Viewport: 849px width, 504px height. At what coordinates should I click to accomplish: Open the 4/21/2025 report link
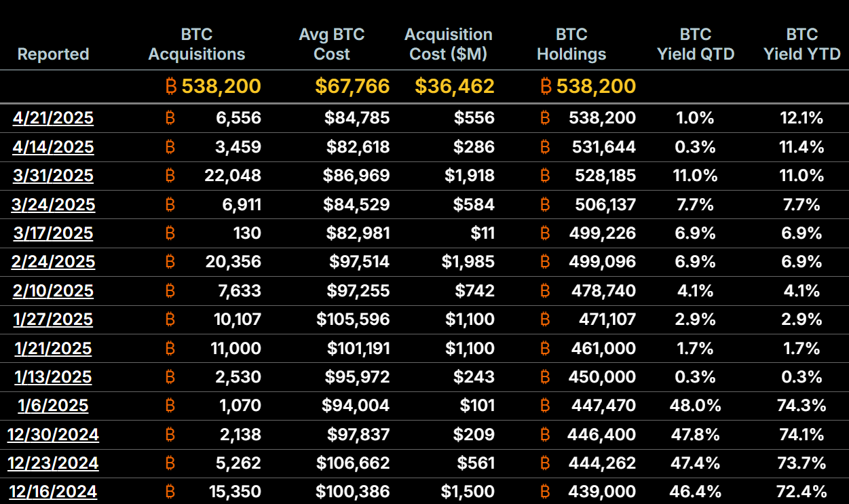[x=54, y=118]
